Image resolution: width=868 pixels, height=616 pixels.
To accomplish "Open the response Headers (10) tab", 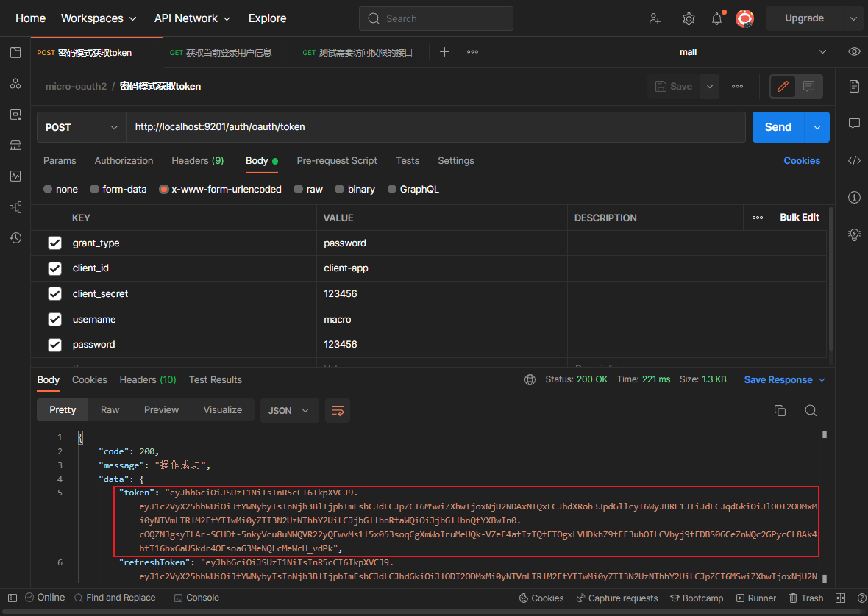I will click(148, 380).
